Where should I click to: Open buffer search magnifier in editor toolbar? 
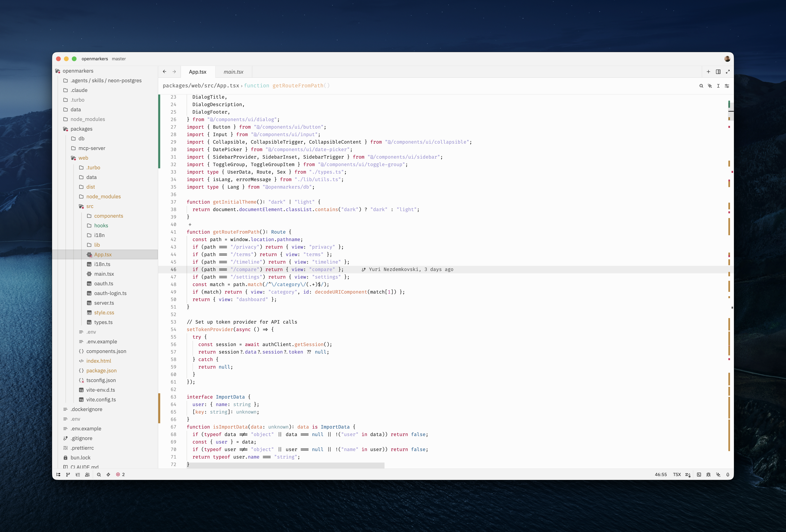[701, 86]
